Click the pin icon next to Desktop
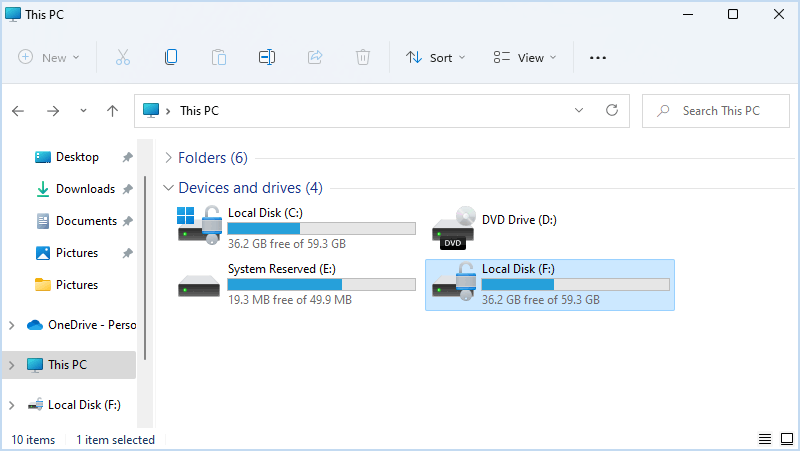The height and width of the screenshot is (451, 800). point(128,157)
